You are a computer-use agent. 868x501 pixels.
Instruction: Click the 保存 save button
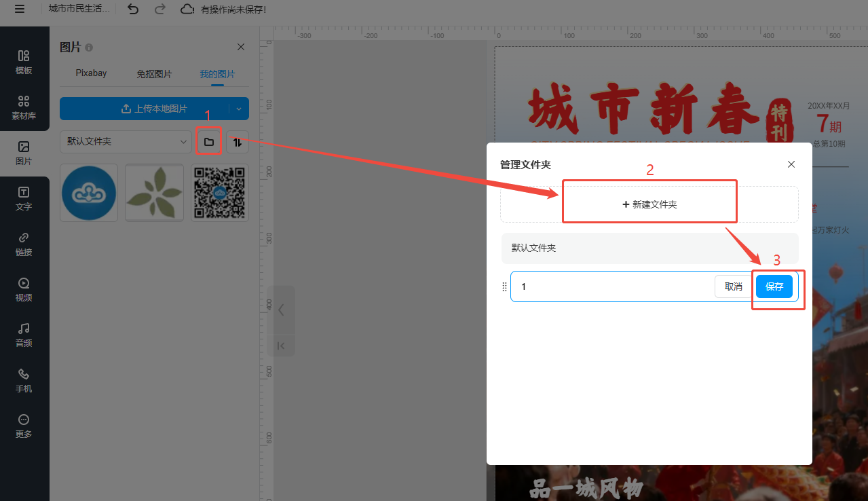pyautogui.click(x=774, y=286)
